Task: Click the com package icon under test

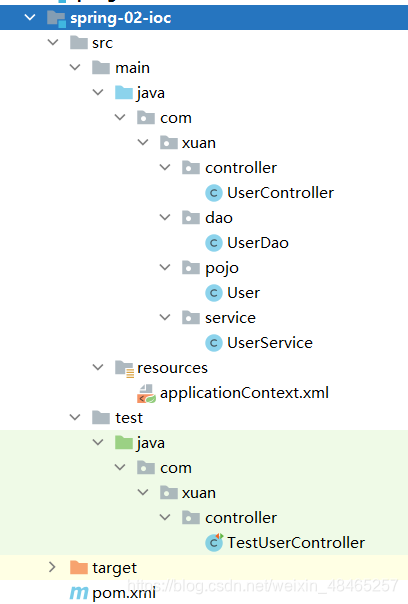Action: [x=146, y=468]
